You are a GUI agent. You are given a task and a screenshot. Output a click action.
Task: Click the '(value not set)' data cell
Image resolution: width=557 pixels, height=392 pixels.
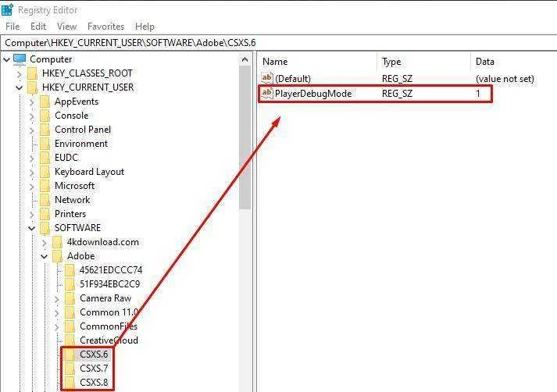[x=505, y=79]
